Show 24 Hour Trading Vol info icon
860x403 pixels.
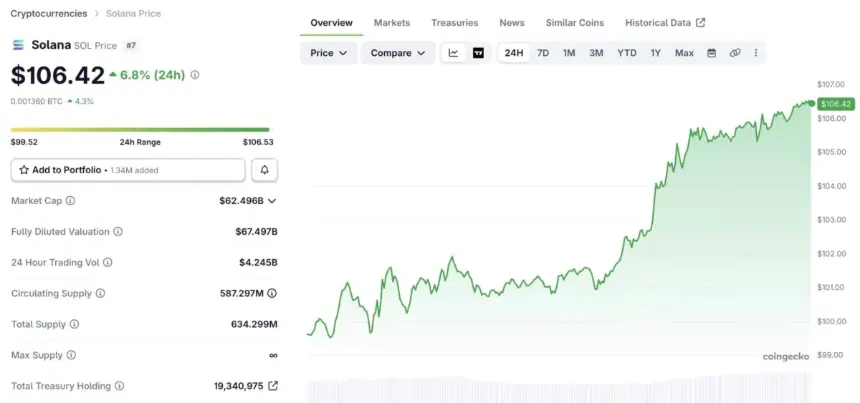[x=108, y=263]
